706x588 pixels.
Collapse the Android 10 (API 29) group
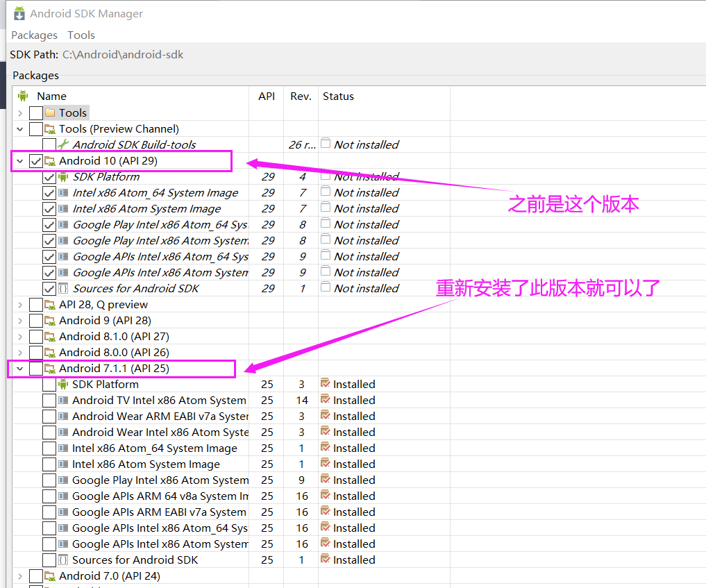[20, 161]
